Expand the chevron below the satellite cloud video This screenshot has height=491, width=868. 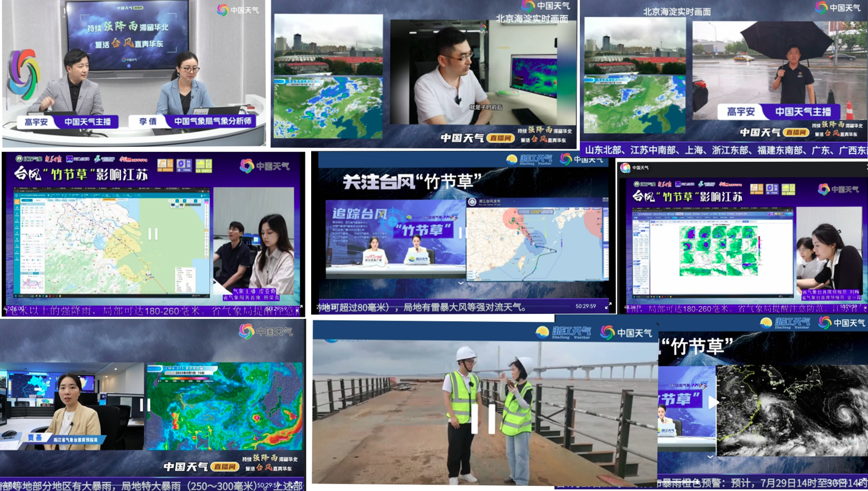pyautogui.click(x=710, y=457)
